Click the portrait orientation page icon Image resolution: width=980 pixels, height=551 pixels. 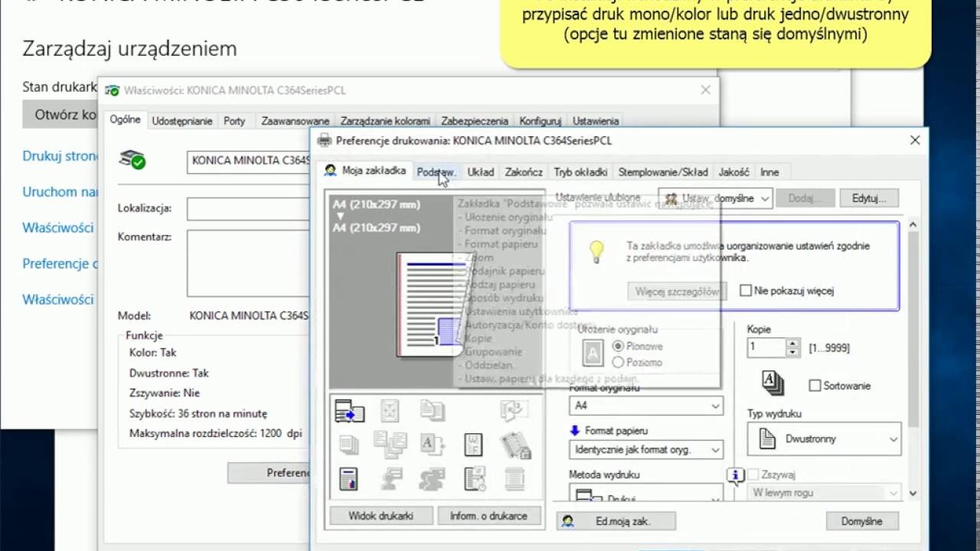593,354
